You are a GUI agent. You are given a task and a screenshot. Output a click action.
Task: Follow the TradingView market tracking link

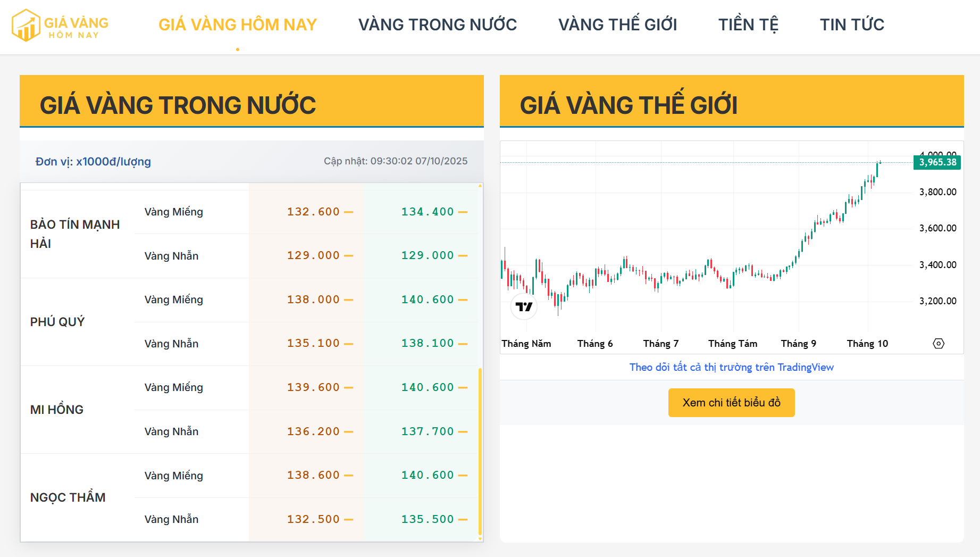point(731,368)
